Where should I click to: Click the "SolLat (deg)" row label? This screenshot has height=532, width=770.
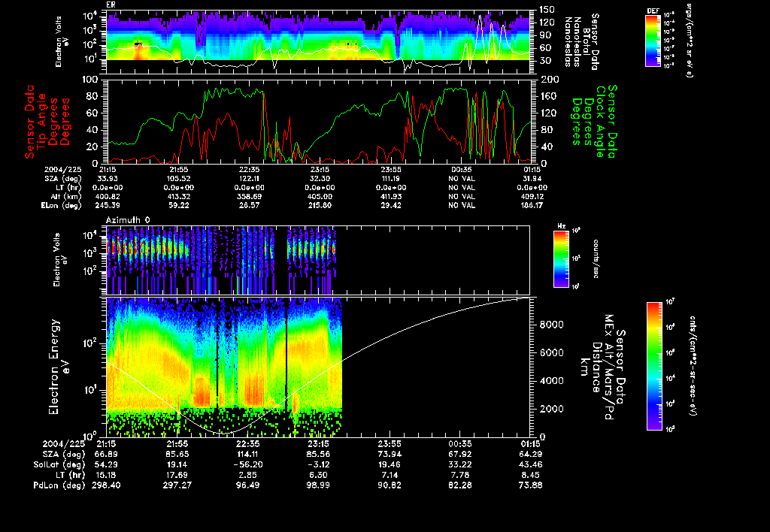[59, 465]
